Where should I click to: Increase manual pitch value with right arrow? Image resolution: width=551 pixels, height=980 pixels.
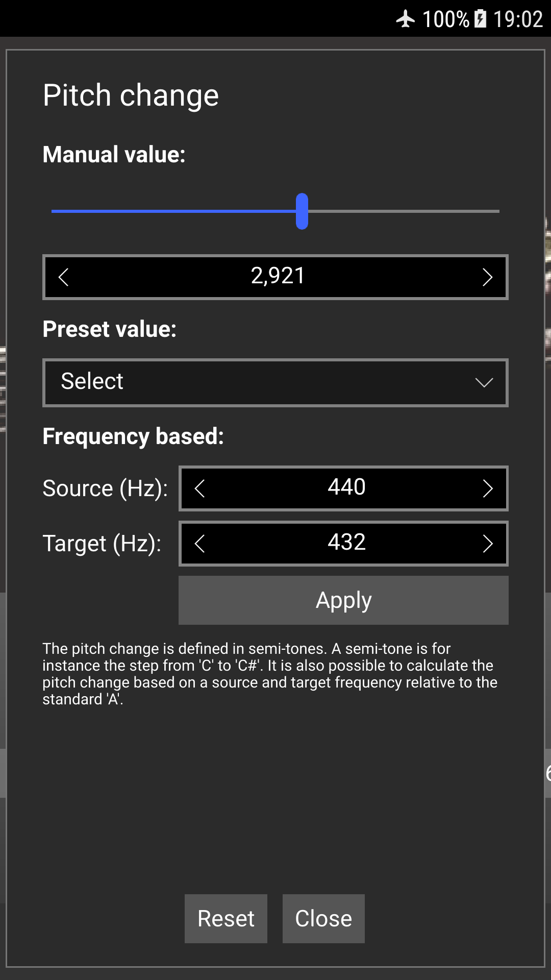(487, 277)
